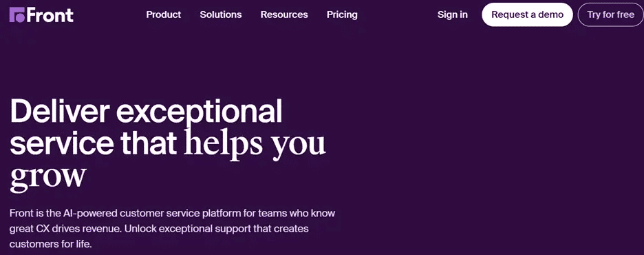Click the Front wordmark text in header
This screenshot has height=255, width=644.
coord(50,15)
